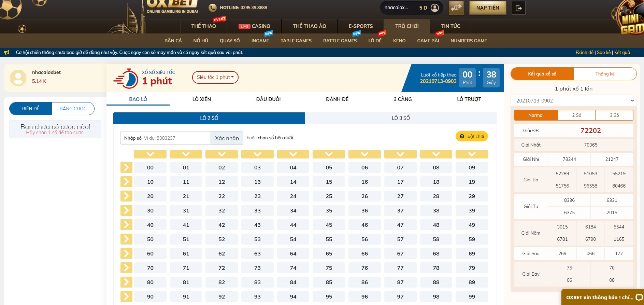Click the hotline phone icon
The image size is (644, 305).
coord(212,8)
